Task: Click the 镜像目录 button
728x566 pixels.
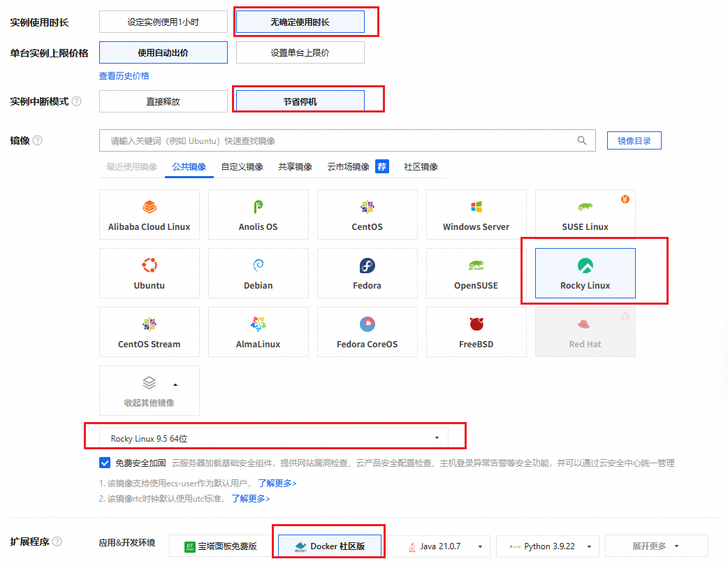Action: point(634,140)
